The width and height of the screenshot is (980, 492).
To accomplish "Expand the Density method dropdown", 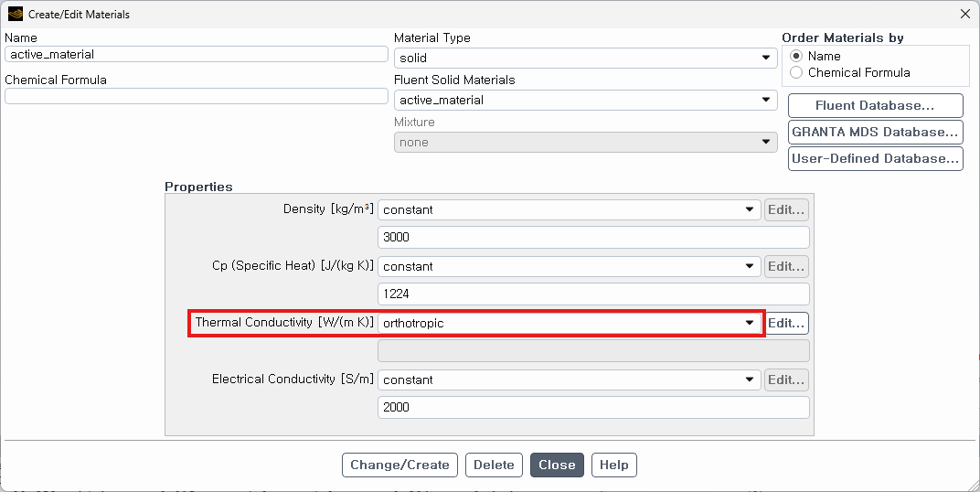I will (570, 209).
